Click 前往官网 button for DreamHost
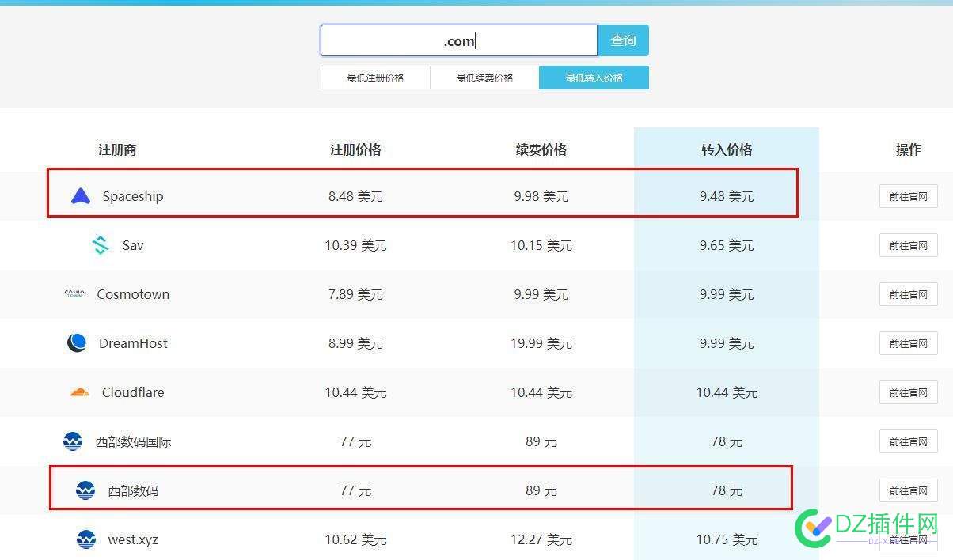The height and width of the screenshot is (560, 953). pos(908,343)
